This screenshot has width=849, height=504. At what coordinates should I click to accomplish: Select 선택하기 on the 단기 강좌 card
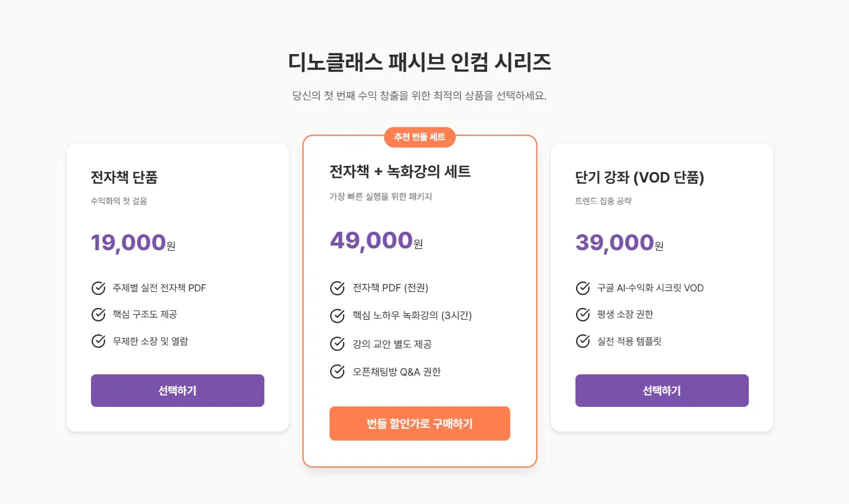click(661, 390)
